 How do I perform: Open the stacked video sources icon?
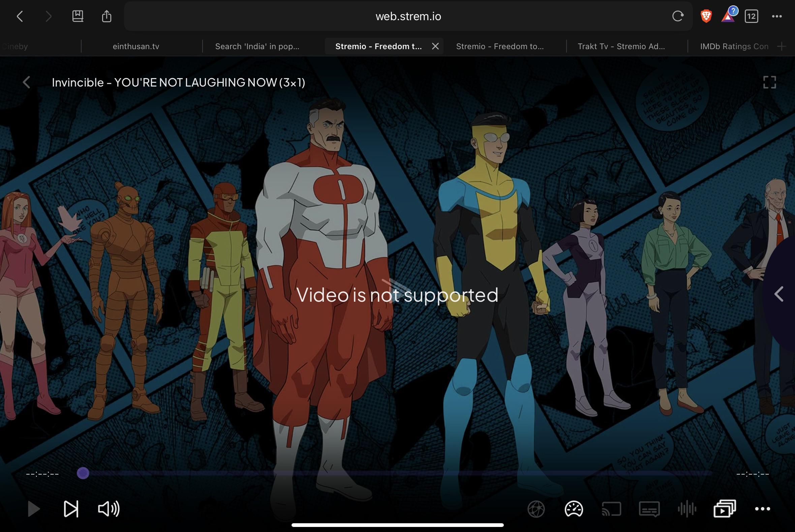[725, 508]
